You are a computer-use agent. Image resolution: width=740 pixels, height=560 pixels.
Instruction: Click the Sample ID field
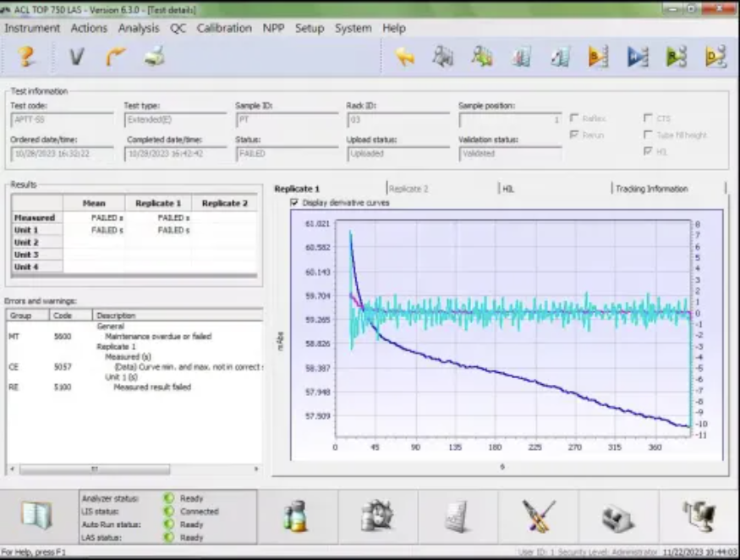287,120
